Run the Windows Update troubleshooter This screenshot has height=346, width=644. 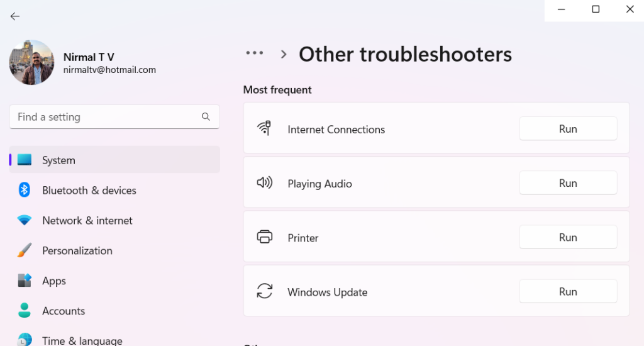point(568,291)
